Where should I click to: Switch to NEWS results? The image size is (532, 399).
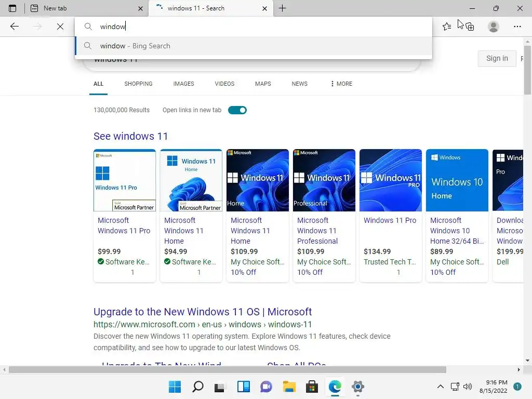tap(300, 84)
